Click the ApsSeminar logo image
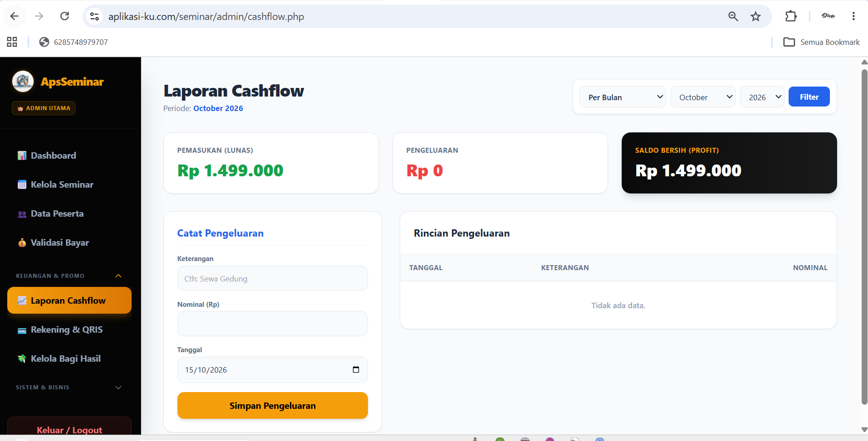 click(x=23, y=82)
